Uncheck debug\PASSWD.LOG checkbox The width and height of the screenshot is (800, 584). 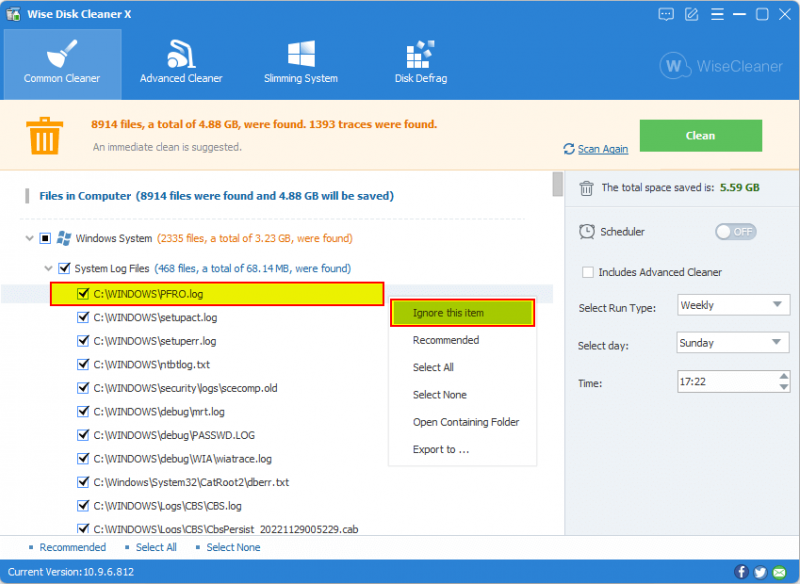(x=83, y=435)
